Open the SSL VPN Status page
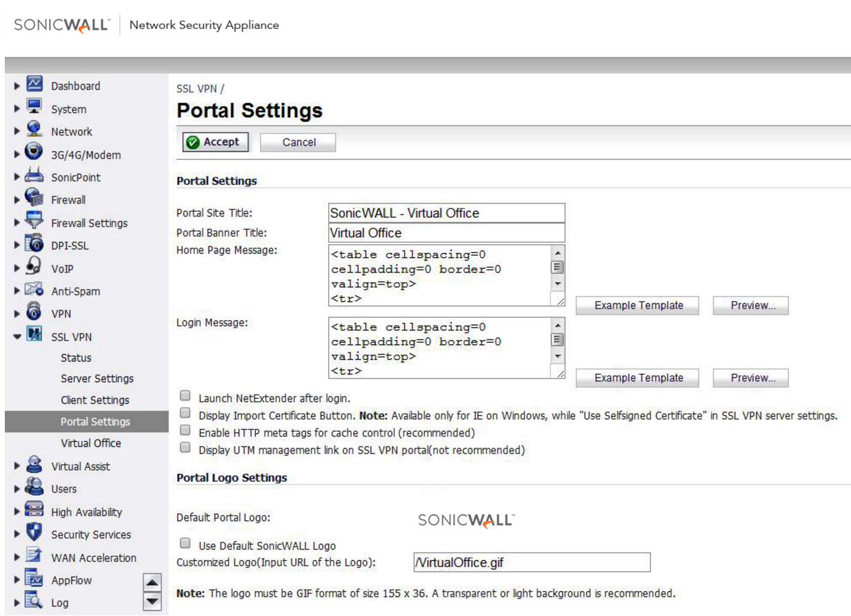 point(76,358)
